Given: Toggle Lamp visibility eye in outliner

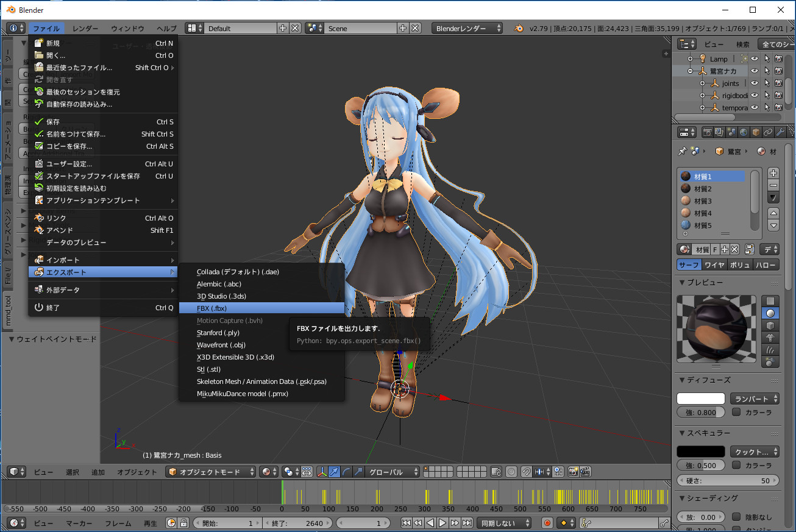Looking at the screenshot, I should (x=754, y=59).
